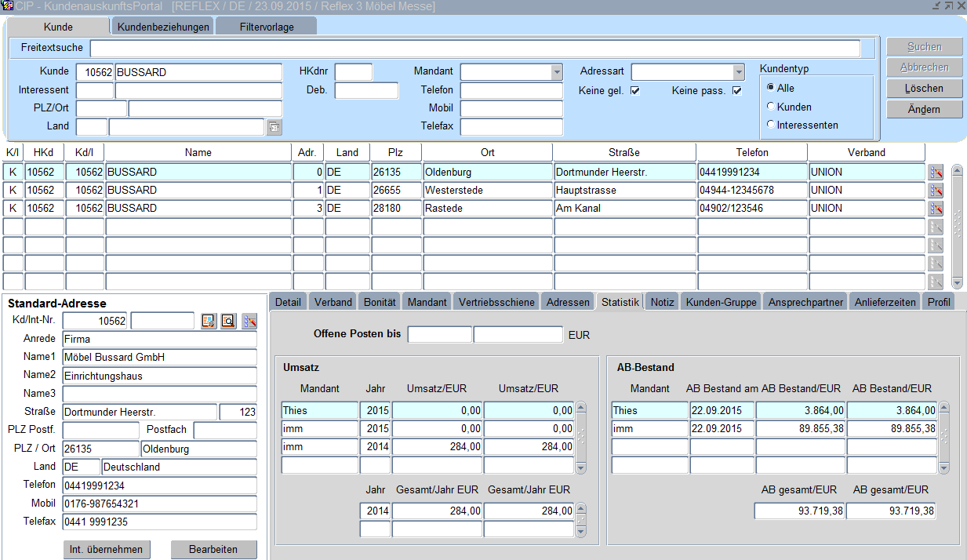Image resolution: width=967 pixels, height=560 pixels.
Task: Click the edit icon in the Rastede row
Action: coord(935,208)
